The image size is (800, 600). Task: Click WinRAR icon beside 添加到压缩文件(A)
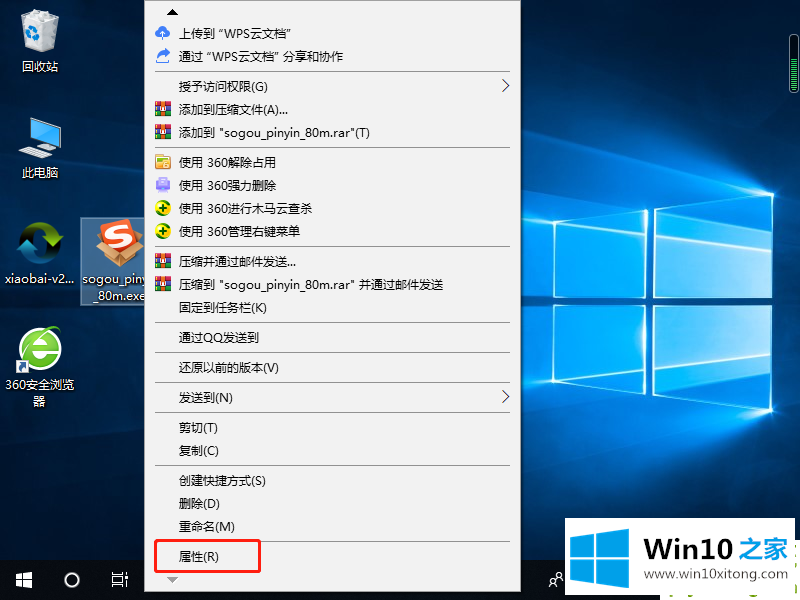[163, 109]
